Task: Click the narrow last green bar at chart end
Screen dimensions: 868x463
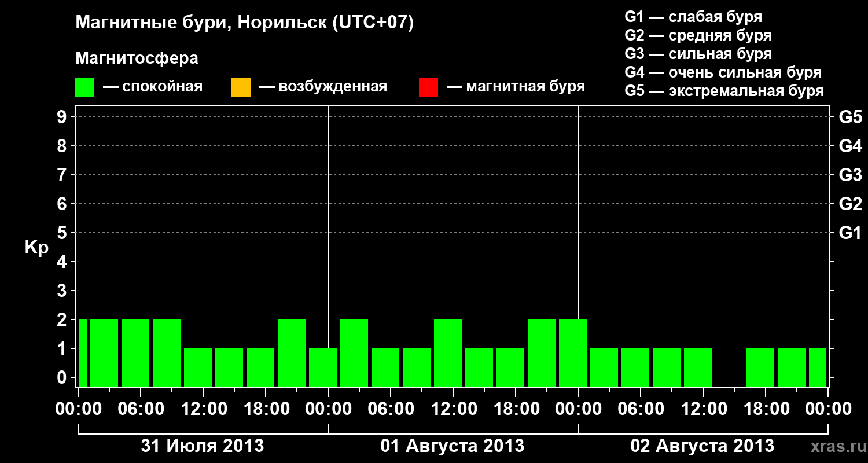Action: pos(818,367)
